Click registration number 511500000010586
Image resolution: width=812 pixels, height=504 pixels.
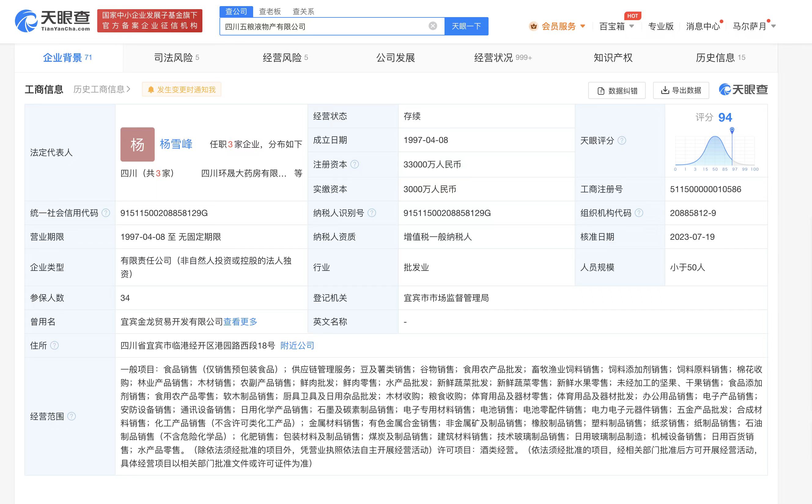coord(705,189)
